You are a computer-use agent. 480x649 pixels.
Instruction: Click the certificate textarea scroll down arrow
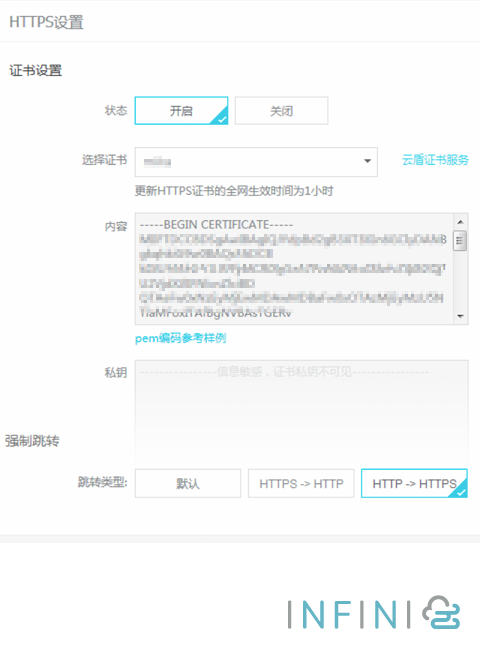click(x=460, y=316)
